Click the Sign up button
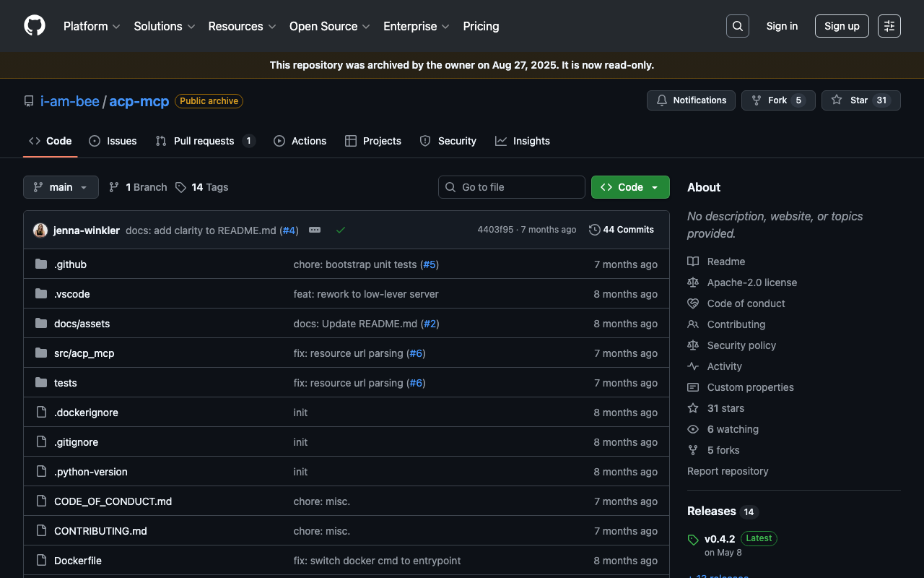 [x=841, y=26]
